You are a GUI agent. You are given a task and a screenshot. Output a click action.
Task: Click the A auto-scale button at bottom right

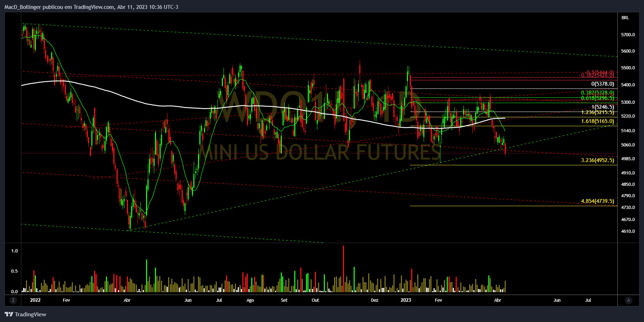[x=628, y=300]
